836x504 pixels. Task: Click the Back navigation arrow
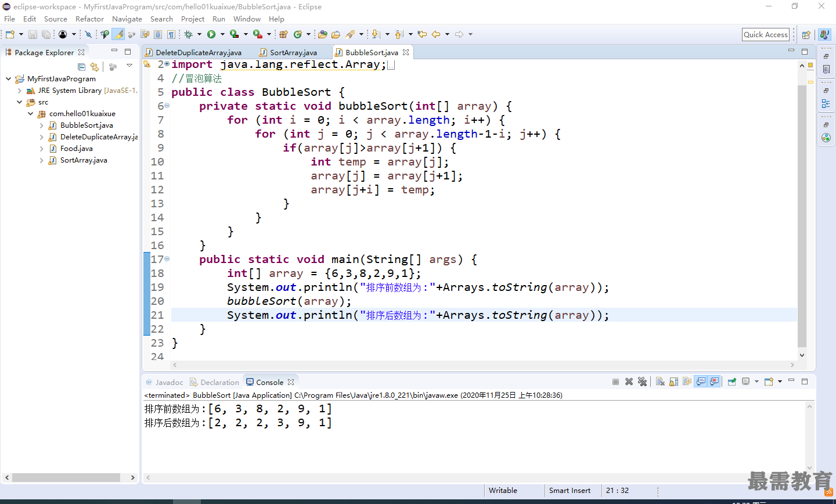tap(436, 34)
